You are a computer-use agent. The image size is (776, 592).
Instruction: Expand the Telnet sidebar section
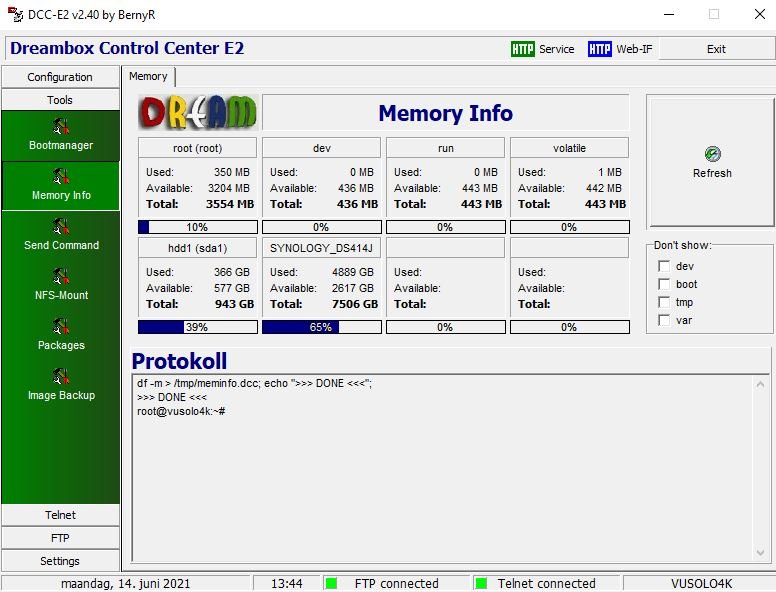click(60, 515)
